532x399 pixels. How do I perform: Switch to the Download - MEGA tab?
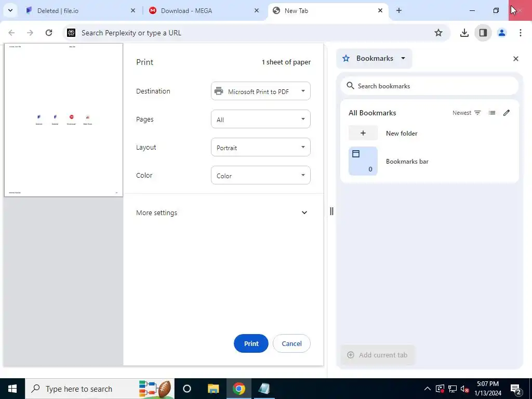point(204,10)
